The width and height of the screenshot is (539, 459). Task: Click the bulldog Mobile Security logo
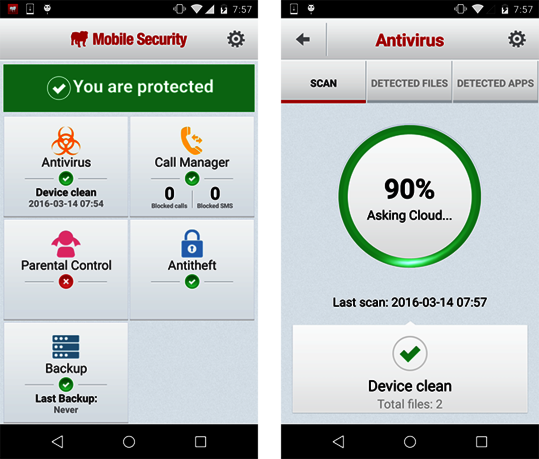(79, 39)
